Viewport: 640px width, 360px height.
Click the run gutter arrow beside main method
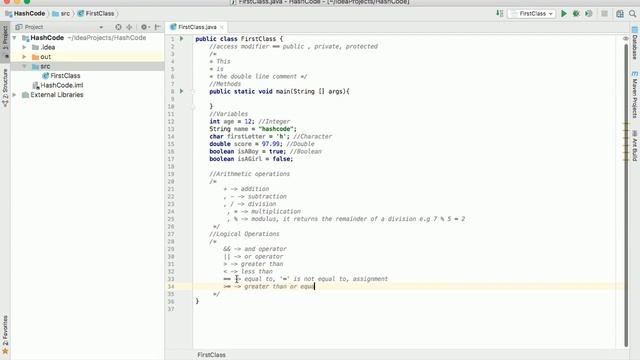pos(182,91)
